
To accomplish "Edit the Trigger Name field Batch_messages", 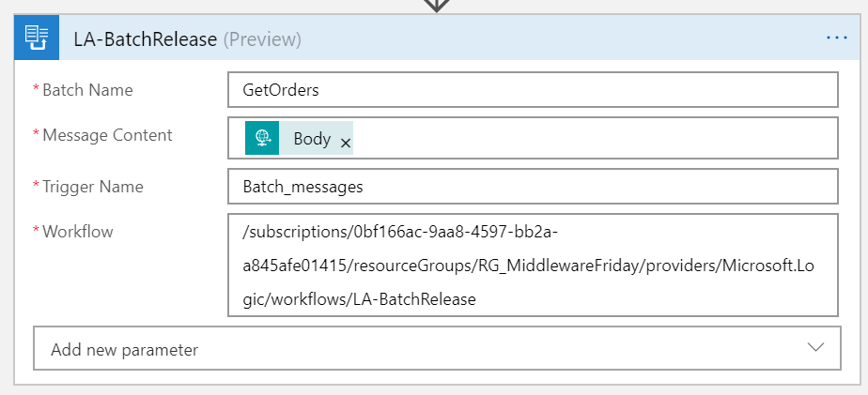I will point(533,187).
